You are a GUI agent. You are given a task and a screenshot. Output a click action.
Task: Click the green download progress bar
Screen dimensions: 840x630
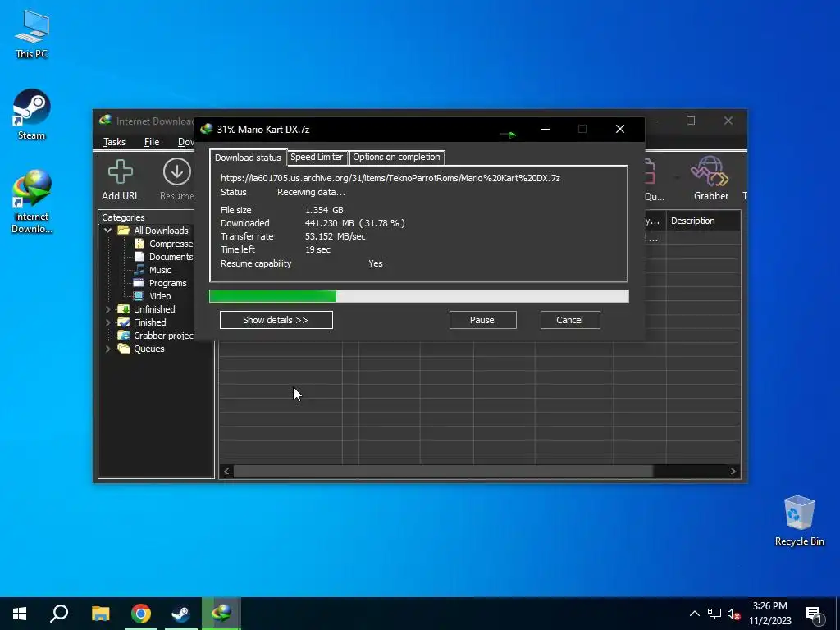pos(419,295)
